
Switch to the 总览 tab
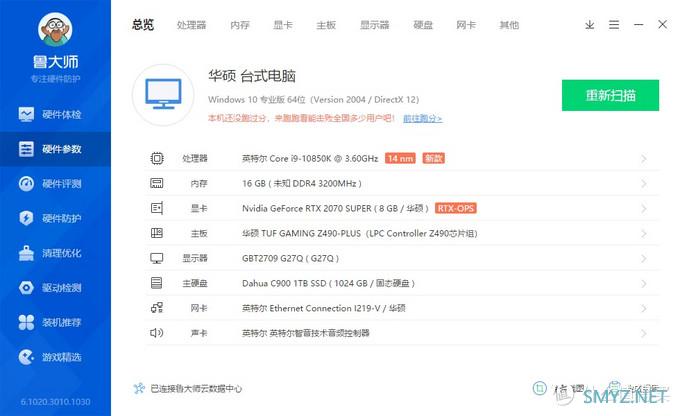point(143,25)
